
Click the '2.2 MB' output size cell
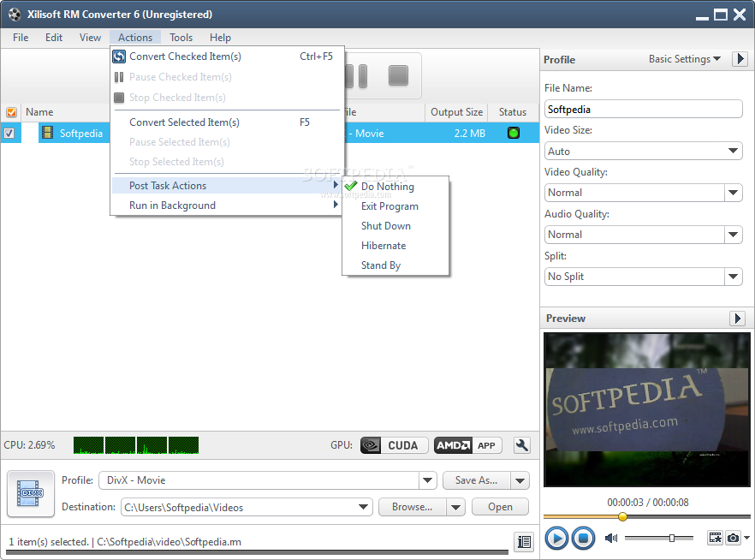point(469,134)
